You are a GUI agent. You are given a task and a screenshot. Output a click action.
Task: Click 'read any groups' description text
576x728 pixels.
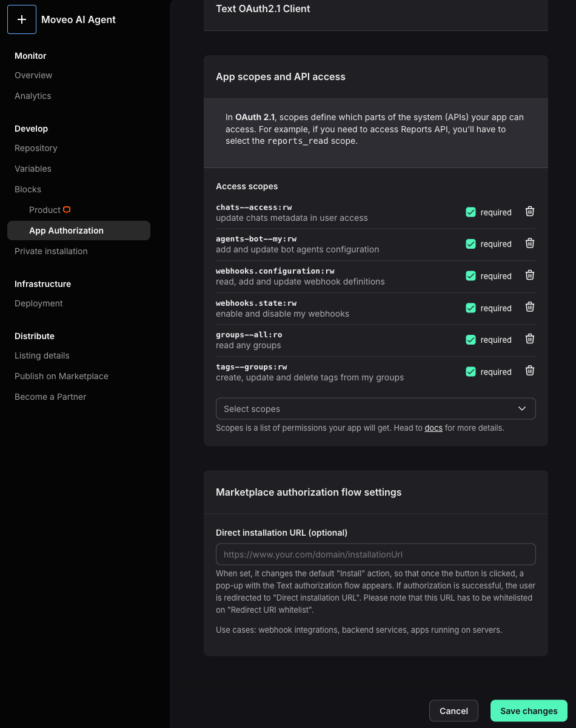pos(249,345)
